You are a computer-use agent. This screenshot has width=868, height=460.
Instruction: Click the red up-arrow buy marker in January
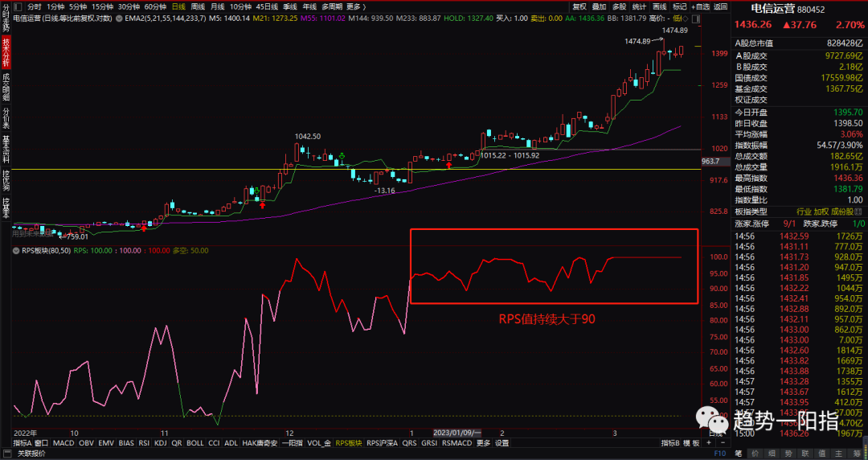point(448,164)
